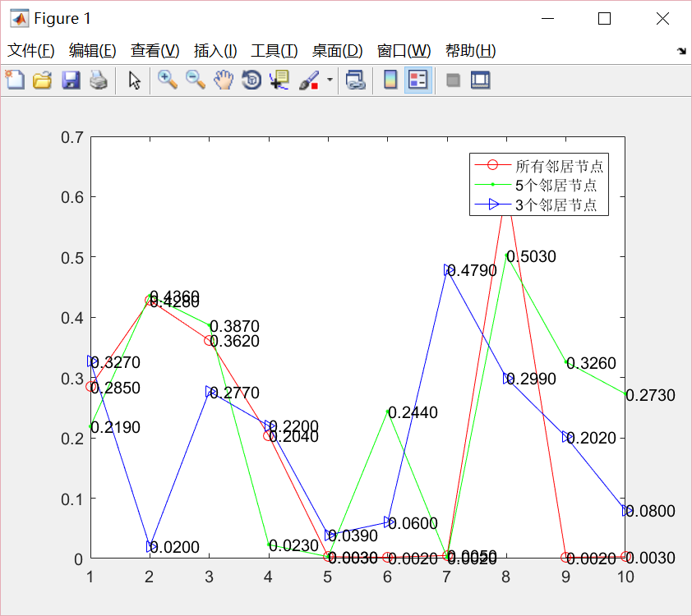Image resolution: width=692 pixels, height=616 pixels.
Task: Close the Figure 1 window
Action: [x=662, y=19]
